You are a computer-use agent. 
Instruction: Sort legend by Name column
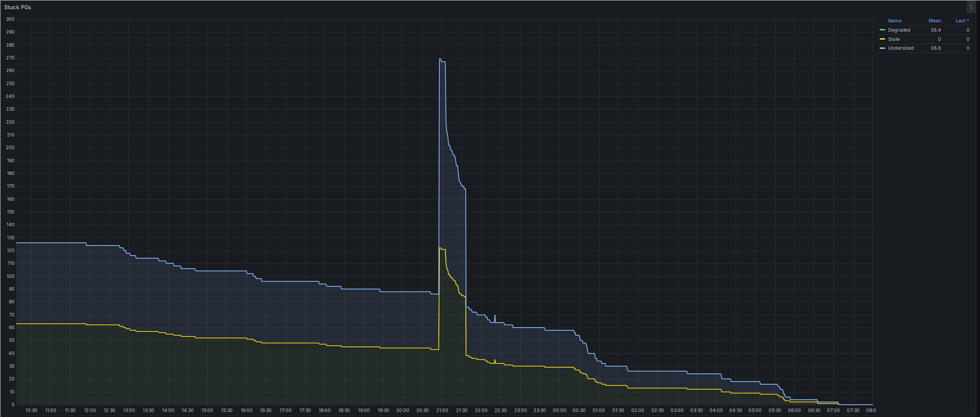[x=894, y=21]
